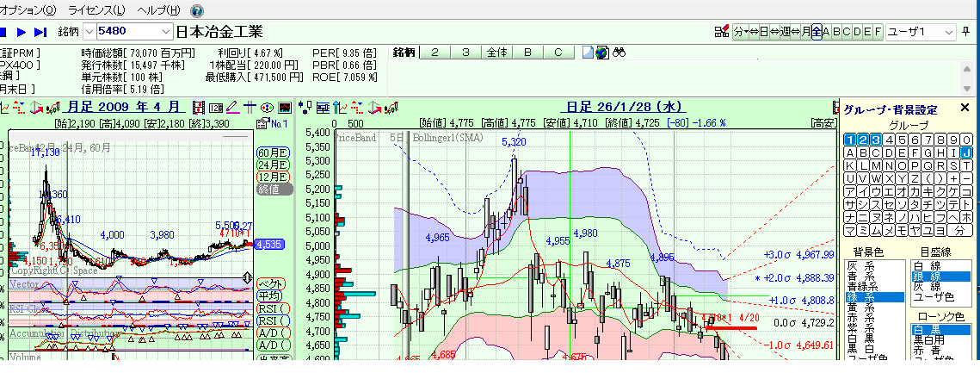Select 灰 系 background color option

pyautogui.click(x=862, y=266)
